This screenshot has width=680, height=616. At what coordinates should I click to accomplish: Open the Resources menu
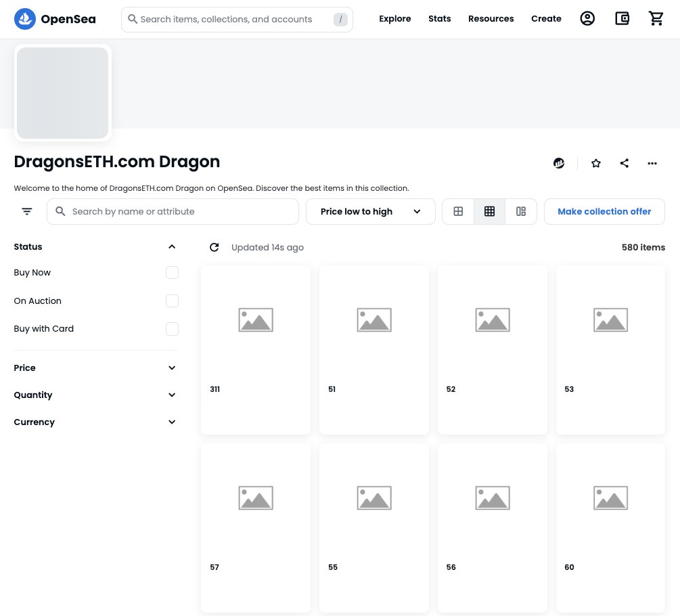(x=491, y=19)
